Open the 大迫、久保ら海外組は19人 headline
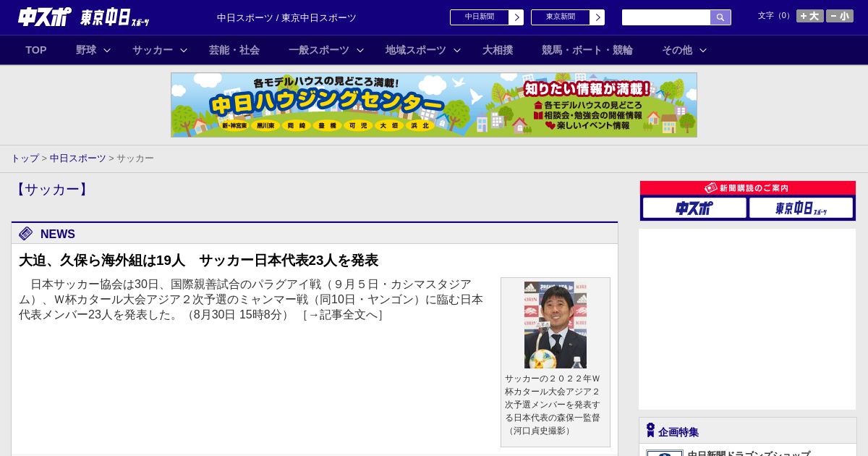Screen dimensions: 868x456 (198, 261)
